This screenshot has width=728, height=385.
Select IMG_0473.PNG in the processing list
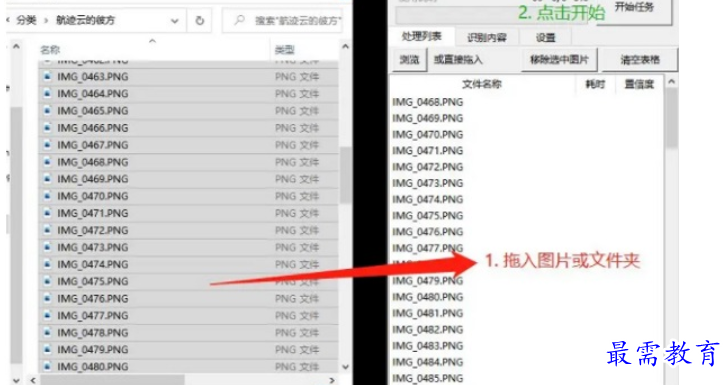point(428,183)
